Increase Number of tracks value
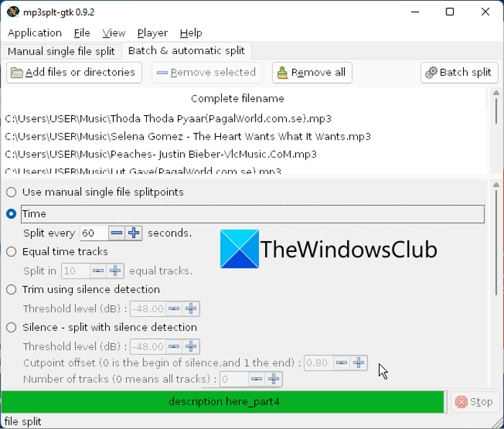This screenshot has width=504, height=429. click(x=274, y=379)
